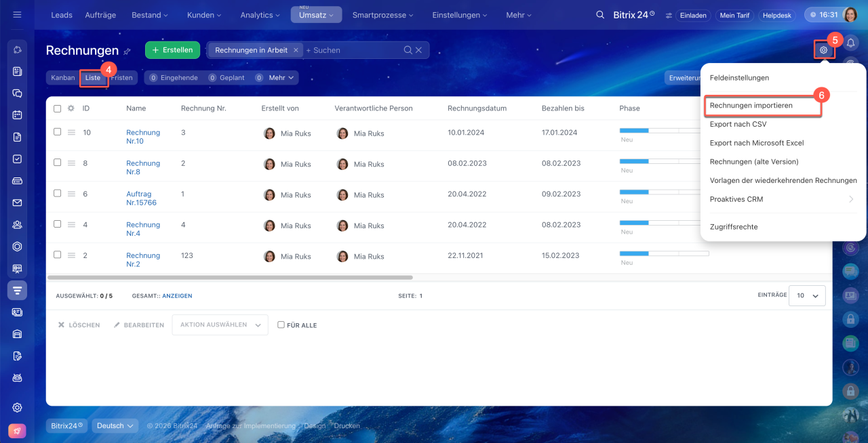Click the table column settings gear icon

click(71, 108)
